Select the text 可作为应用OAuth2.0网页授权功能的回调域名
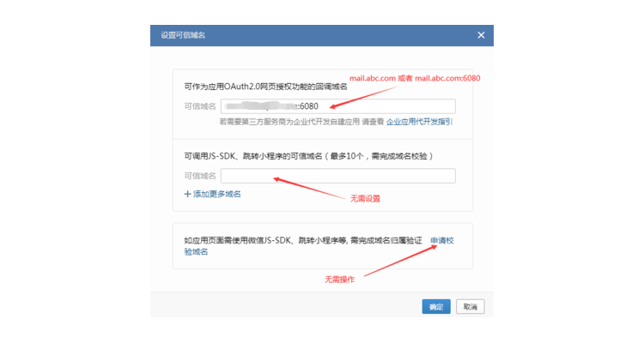This screenshot has width=644, height=343. pos(265,87)
